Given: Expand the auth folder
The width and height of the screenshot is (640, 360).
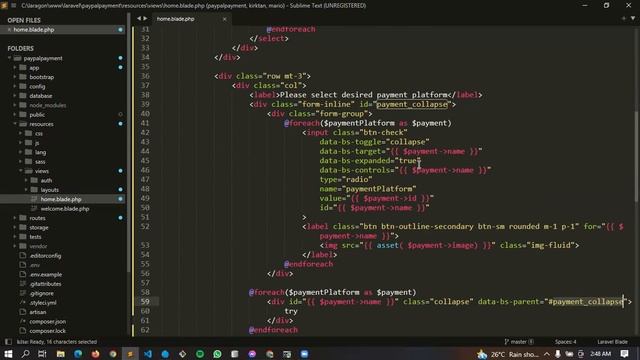Looking at the screenshot, I should click(27, 180).
